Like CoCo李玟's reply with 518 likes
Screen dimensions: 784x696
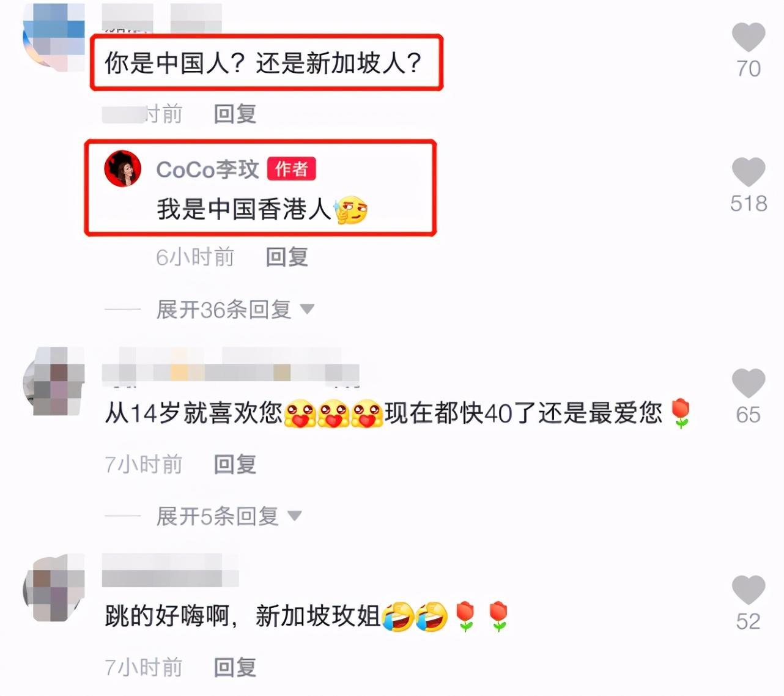[x=749, y=172]
